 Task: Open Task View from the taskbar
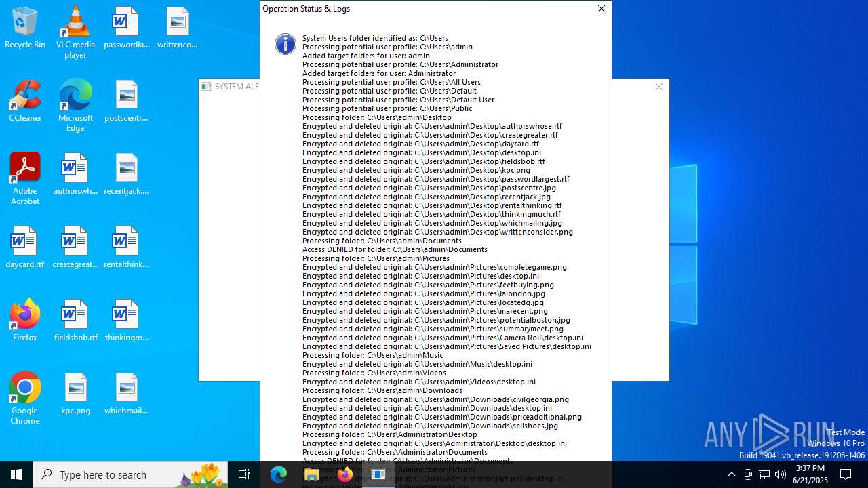coord(244,474)
